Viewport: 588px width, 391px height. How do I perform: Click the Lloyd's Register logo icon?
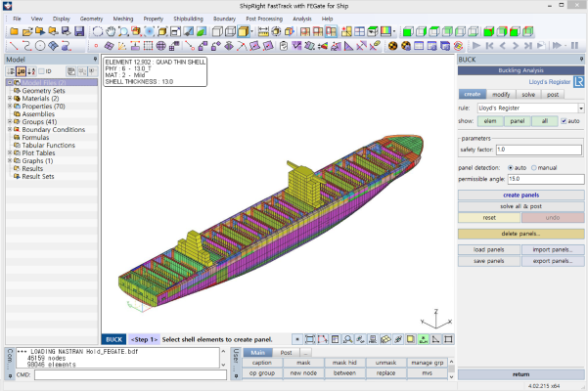pos(578,81)
